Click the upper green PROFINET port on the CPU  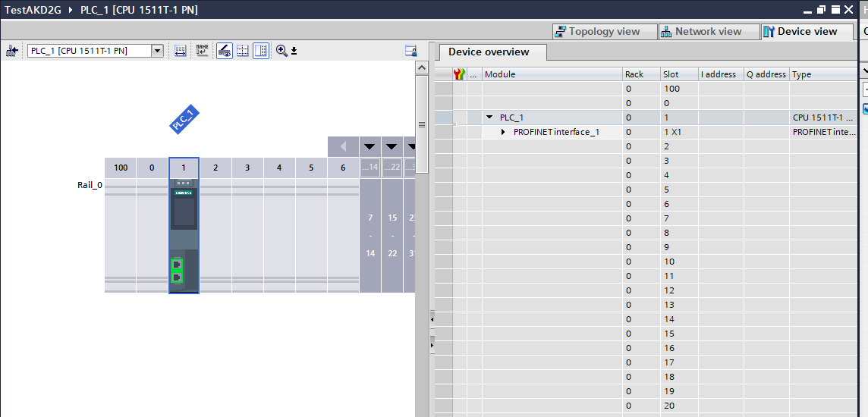pyautogui.click(x=177, y=265)
